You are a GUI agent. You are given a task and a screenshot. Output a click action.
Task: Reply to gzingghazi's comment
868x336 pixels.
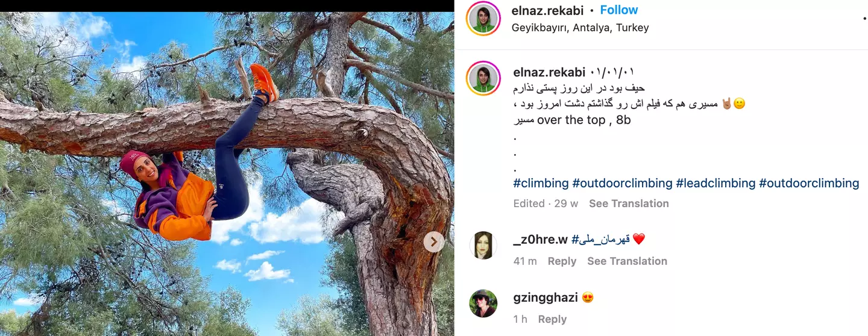click(552, 319)
